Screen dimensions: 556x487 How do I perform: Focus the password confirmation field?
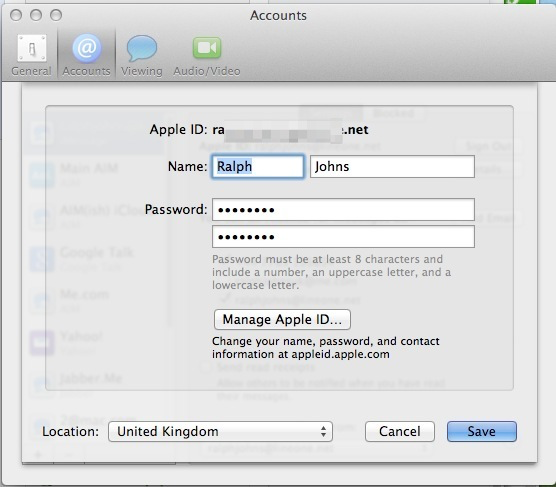tap(343, 237)
